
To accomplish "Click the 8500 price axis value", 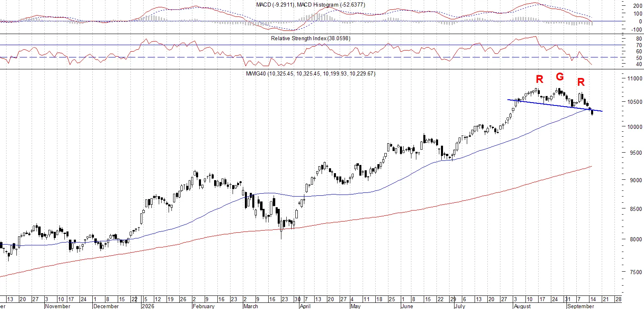I will [x=636, y=209].
